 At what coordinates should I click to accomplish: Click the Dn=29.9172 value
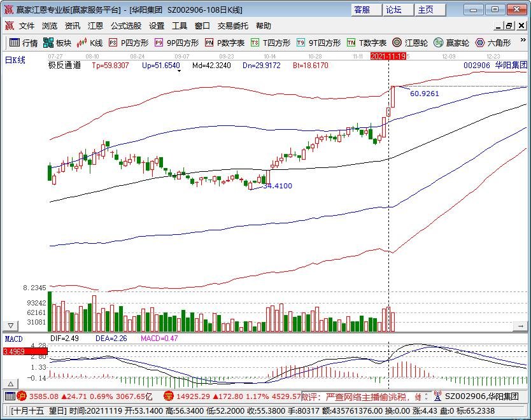262,66
